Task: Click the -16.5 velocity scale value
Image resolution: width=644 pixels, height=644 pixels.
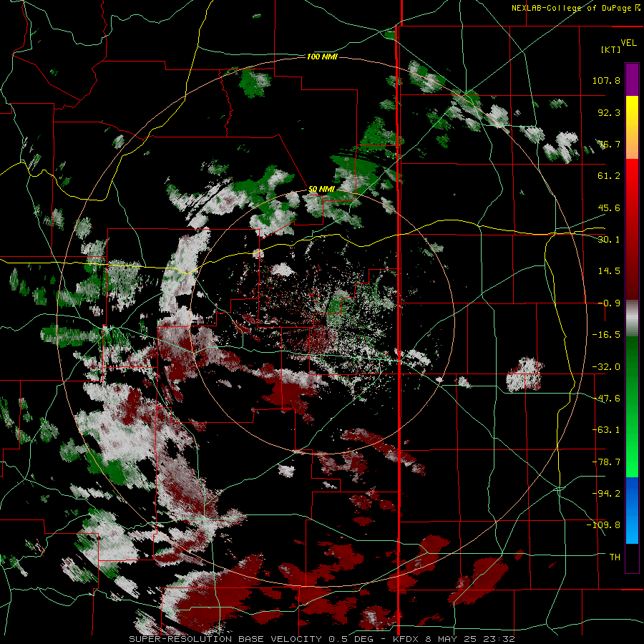Action: tap(606, 335)
